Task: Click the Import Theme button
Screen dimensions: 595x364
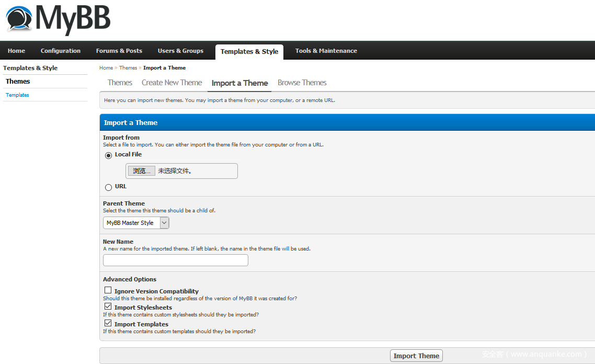Action: tap(416, 356)
